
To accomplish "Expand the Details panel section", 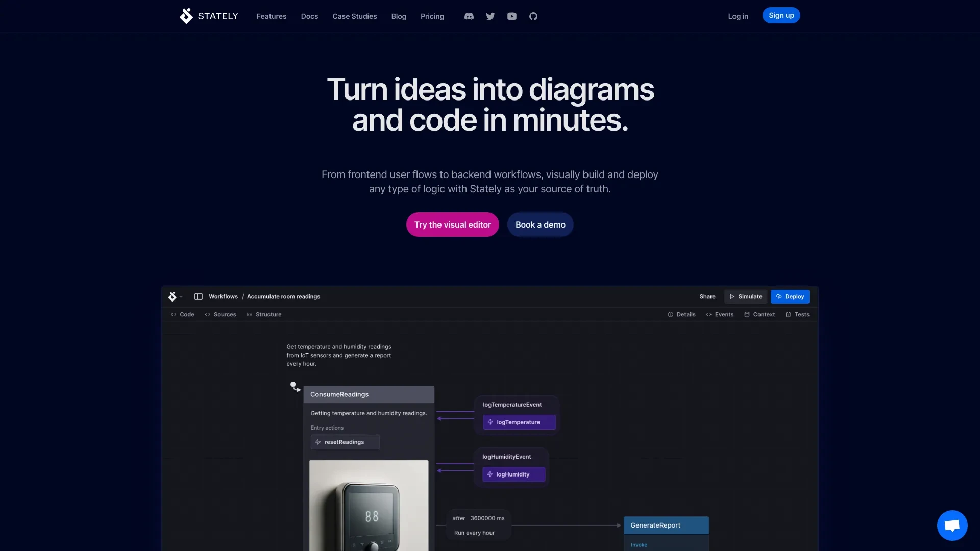I will point(682,314).
